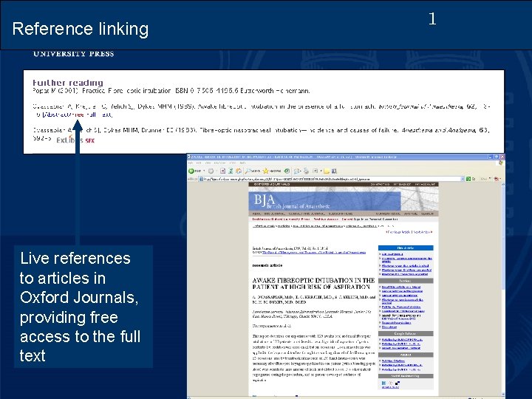Open the Tools menu in browser
This screenshot has height=399, width=532.
(x=233, y=163)
